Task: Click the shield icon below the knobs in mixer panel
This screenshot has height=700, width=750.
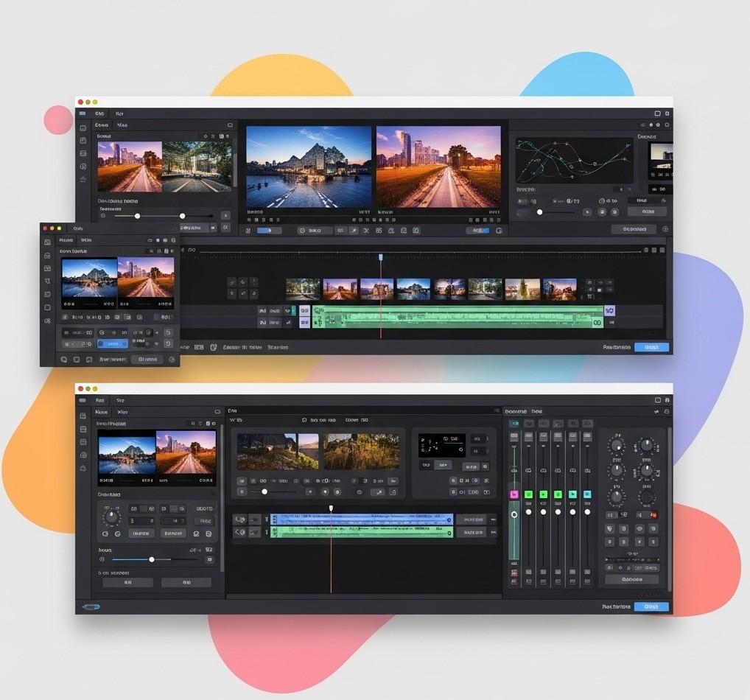Action: [610, 529]
